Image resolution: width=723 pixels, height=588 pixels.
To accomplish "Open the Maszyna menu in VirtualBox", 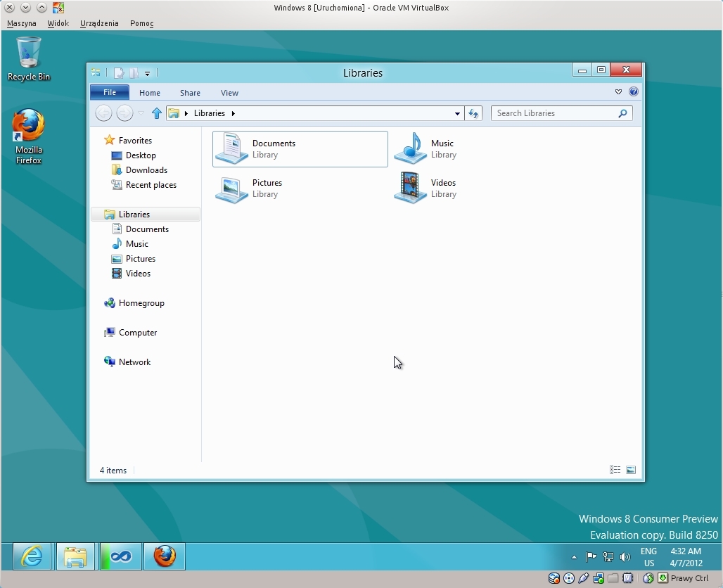I will (x=22, y=23).
